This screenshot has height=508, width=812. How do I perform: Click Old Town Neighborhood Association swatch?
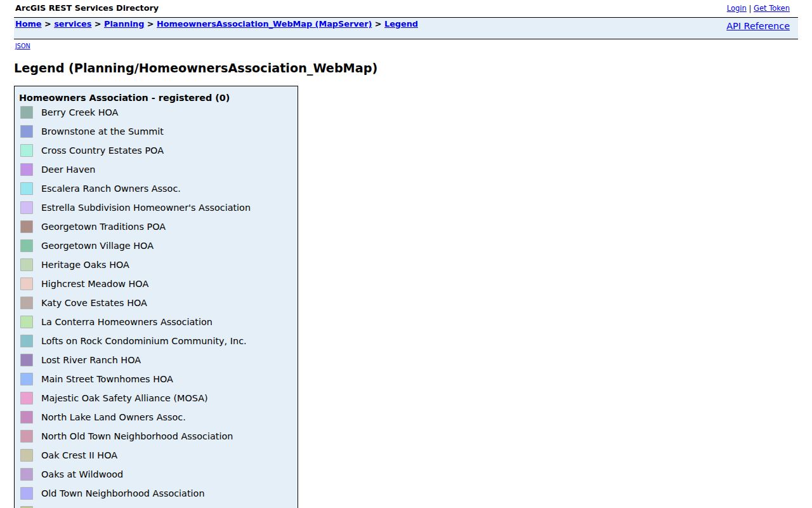point(27,493)
